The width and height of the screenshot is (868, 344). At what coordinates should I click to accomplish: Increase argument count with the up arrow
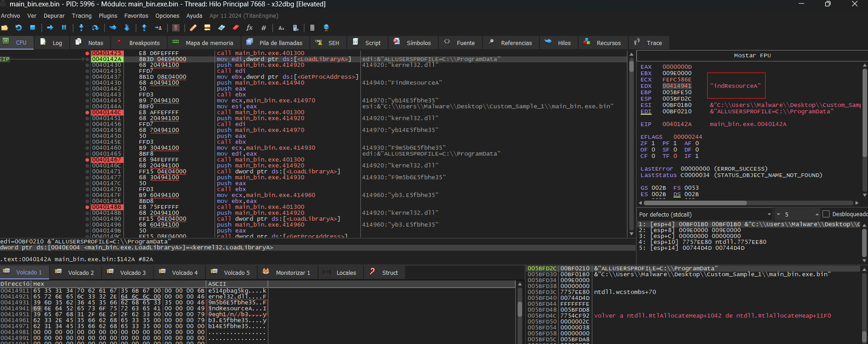click(x=817, y=214)
